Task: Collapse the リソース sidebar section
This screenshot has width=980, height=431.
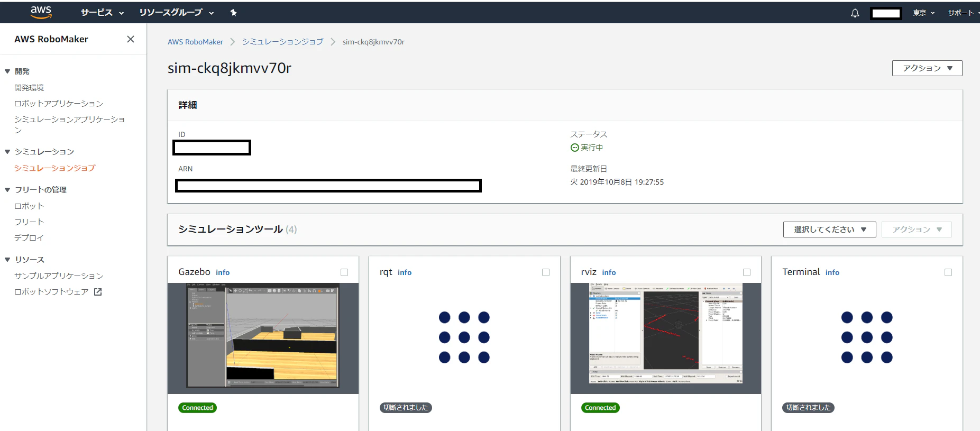Action: [x=7, y=260]
